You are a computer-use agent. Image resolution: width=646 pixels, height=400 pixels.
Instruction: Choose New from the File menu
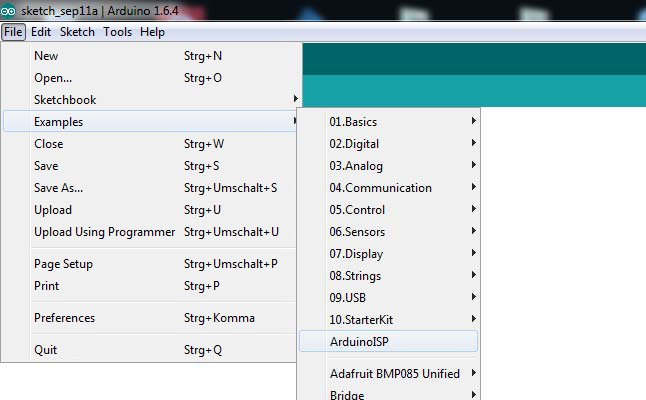click(150, 56)
